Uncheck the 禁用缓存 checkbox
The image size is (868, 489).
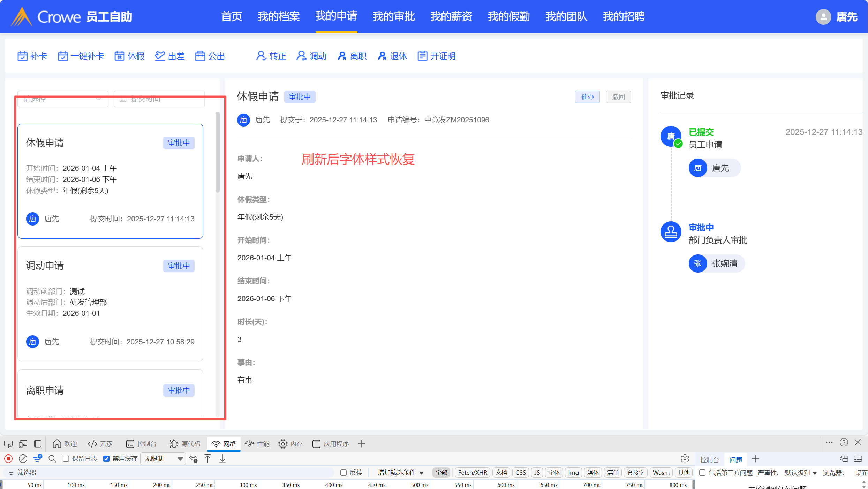point(107,459)
